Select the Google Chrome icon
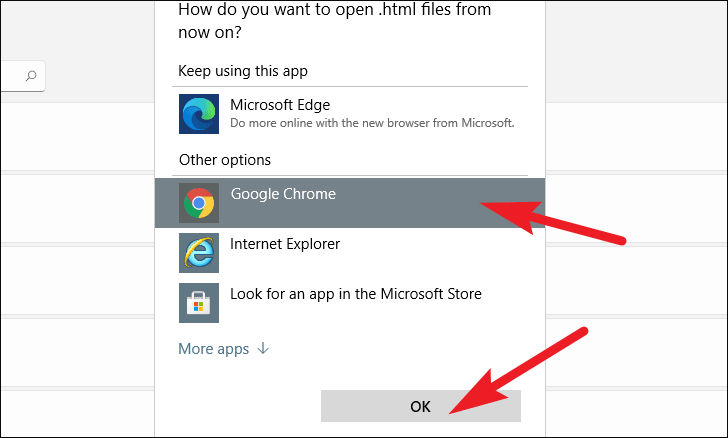This screenshot has height=438, width=728. (x=199, y=203)
